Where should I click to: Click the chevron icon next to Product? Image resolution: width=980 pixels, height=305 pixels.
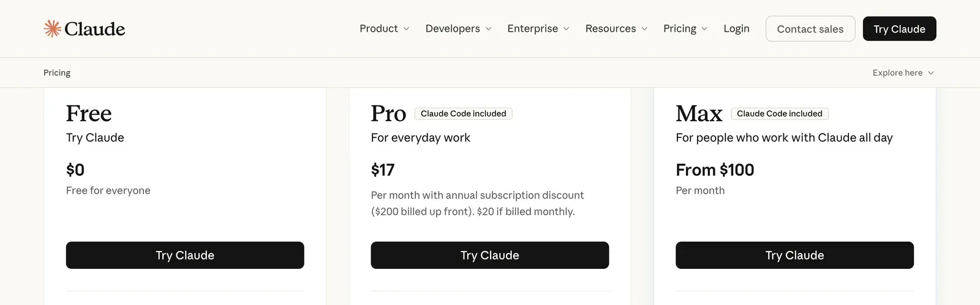(x=406, y=29)
